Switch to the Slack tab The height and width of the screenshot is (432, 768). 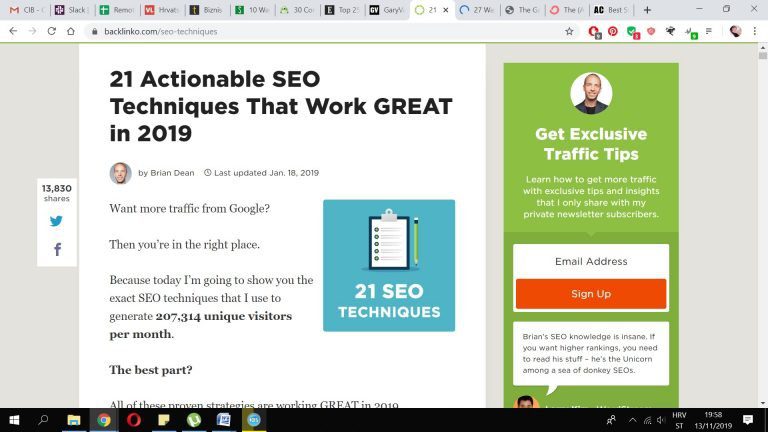72,10
